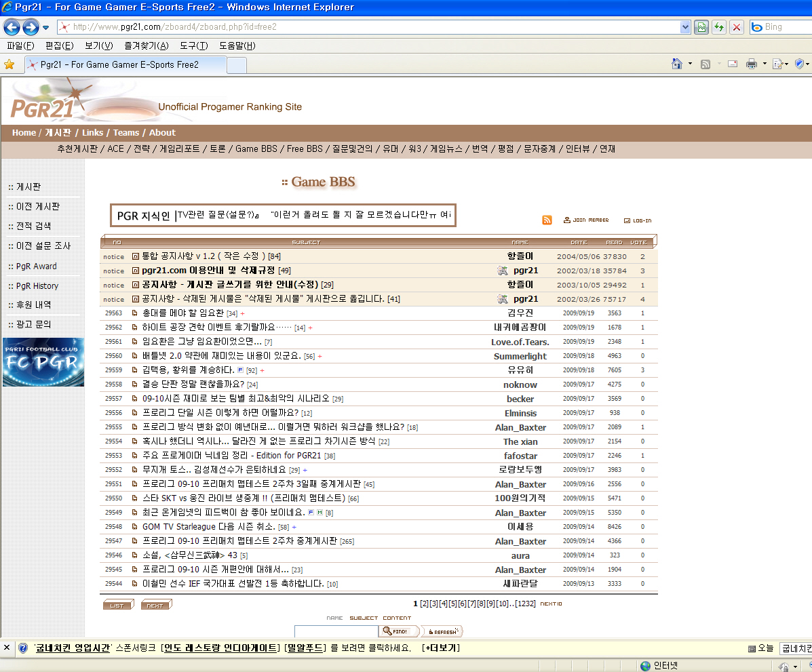Click the 전적 검색 sidebar item

[x=34, y=226]
